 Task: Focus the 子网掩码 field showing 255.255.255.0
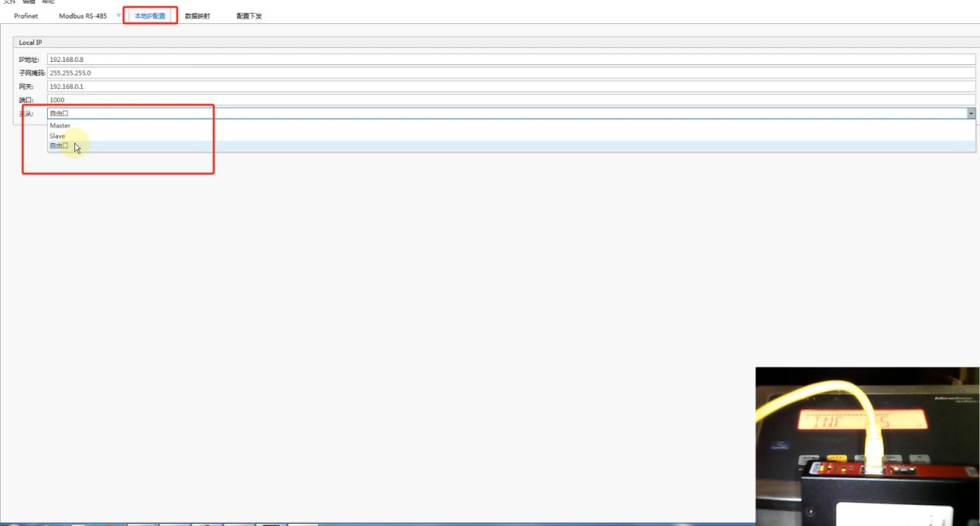tap(510, 73)
